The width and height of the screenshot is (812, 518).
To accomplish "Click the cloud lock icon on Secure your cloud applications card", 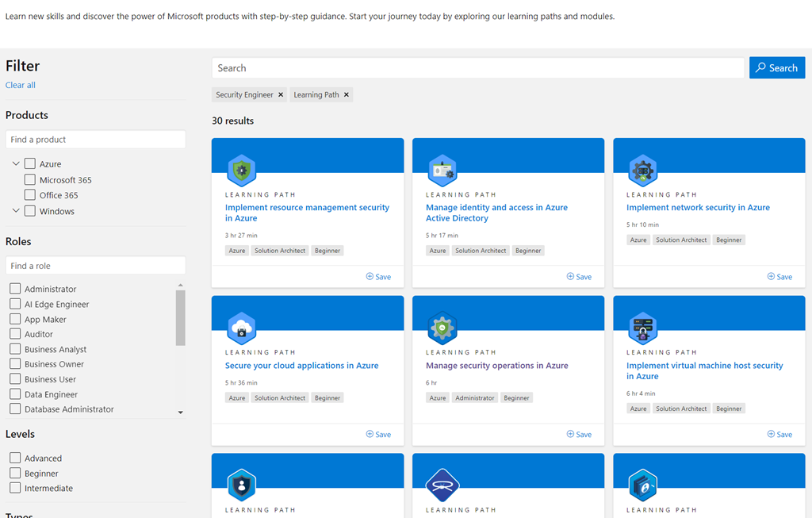I will point(241,328).
